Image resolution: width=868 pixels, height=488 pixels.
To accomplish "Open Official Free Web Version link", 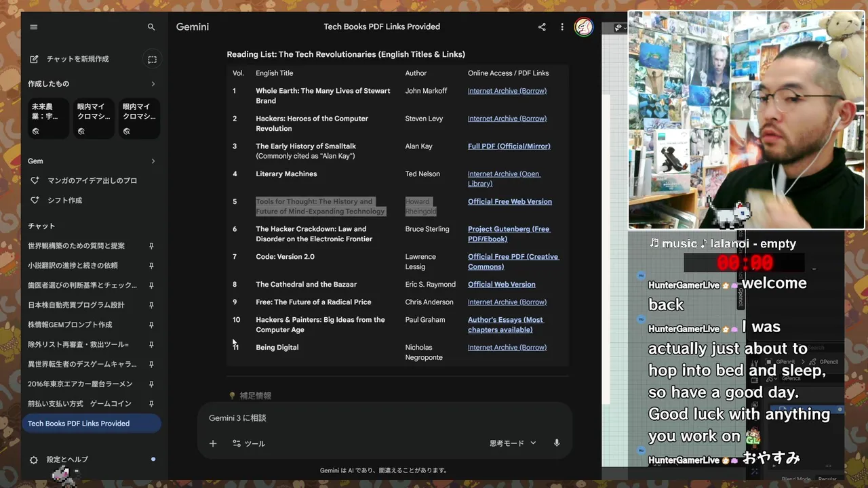I will pyautogui.click(x=510, y=202).
